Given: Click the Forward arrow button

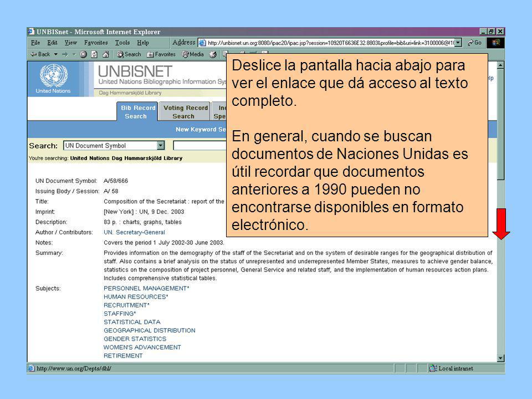Looking at the screenshot, I should pos(65,54).
